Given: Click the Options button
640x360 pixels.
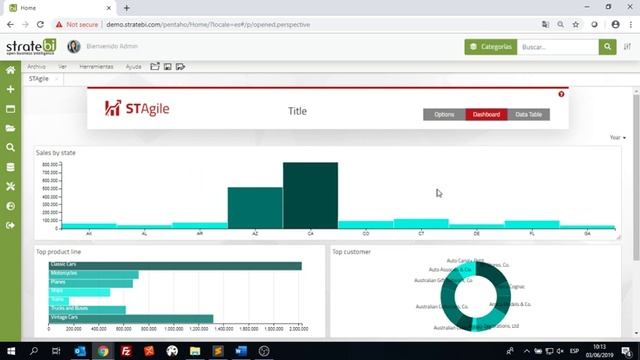Looking at the screenshot, I should tap(444, 115).
